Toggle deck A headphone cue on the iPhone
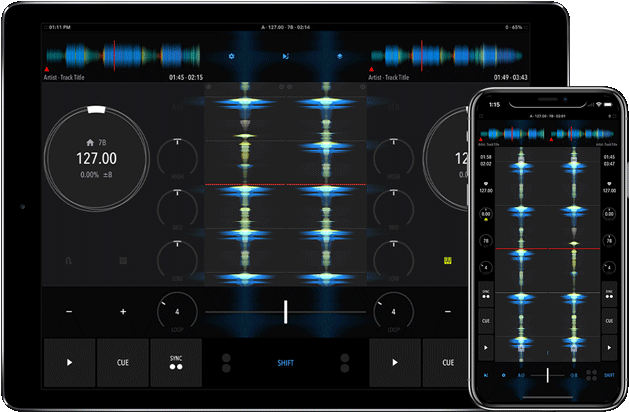The width and height of the screenshot is (629, 412). coord(521,375)
